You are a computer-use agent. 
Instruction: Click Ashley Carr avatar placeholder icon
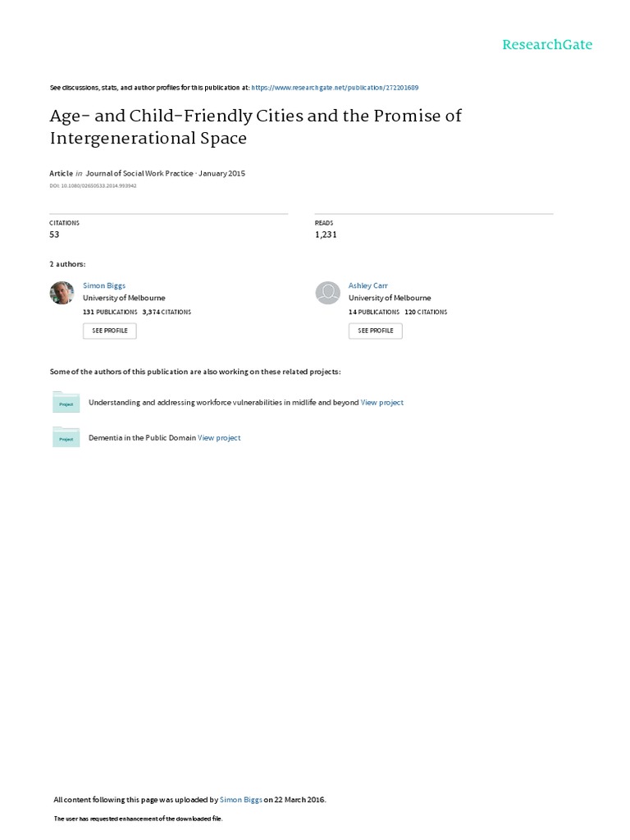click(327, 293)
